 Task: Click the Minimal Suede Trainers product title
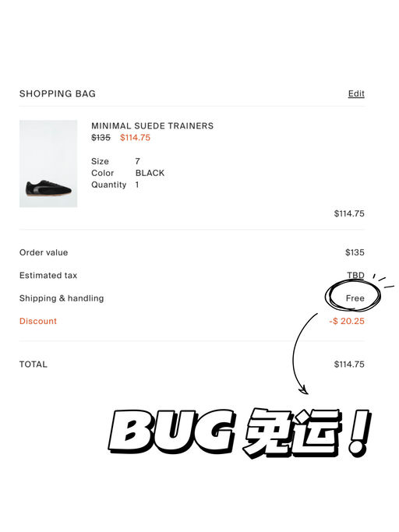tap(153, 126)
